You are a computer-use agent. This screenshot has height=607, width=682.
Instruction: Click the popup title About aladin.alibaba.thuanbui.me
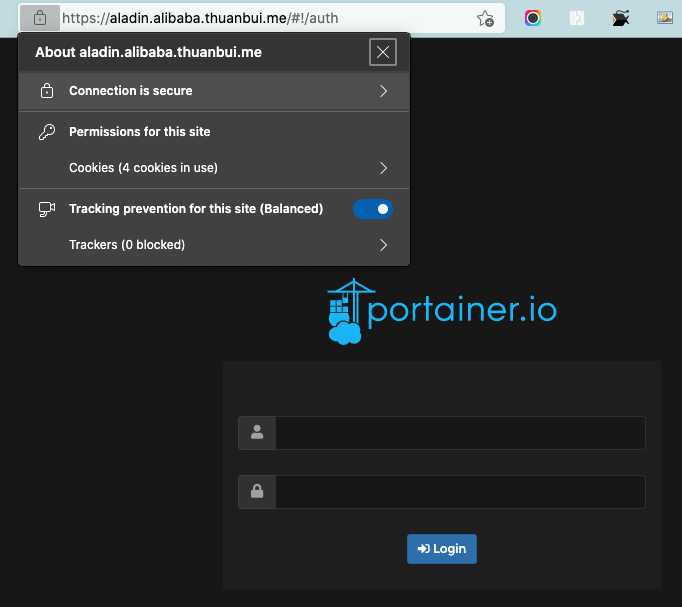pos(148,52)
